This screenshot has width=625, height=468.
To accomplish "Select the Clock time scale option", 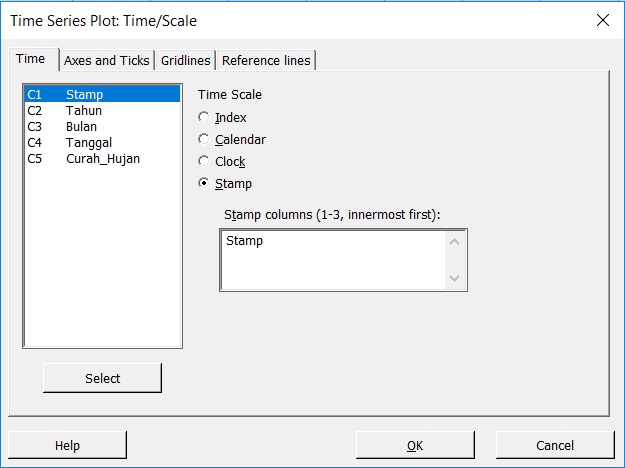I will pyautogui.click(x=205, y=162).
